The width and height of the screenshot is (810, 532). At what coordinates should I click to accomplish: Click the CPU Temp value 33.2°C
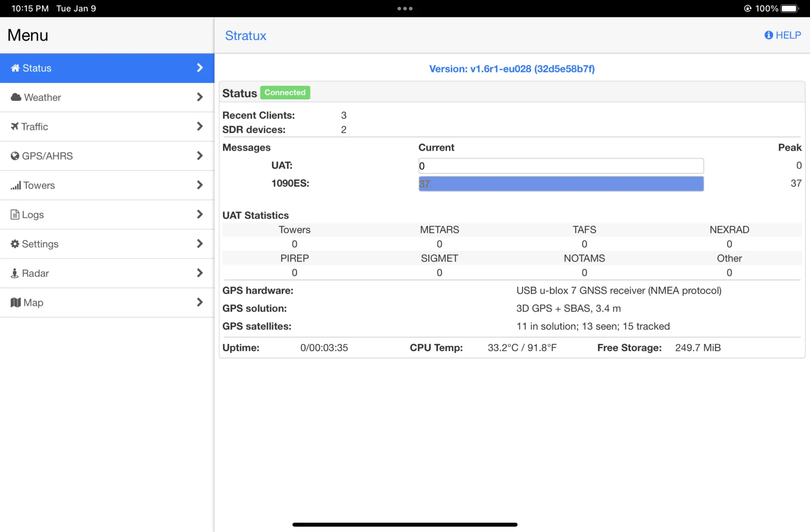pyautogui.click(x=522, y=348)
